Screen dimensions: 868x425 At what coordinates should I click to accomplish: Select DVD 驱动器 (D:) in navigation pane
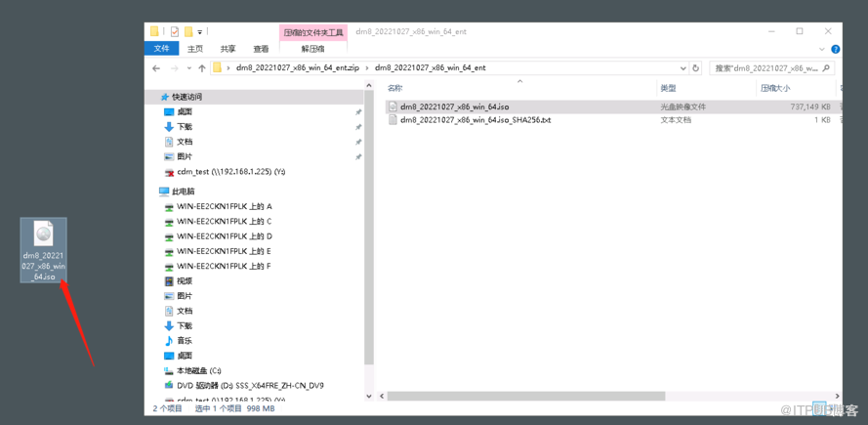tap(249, 386)
